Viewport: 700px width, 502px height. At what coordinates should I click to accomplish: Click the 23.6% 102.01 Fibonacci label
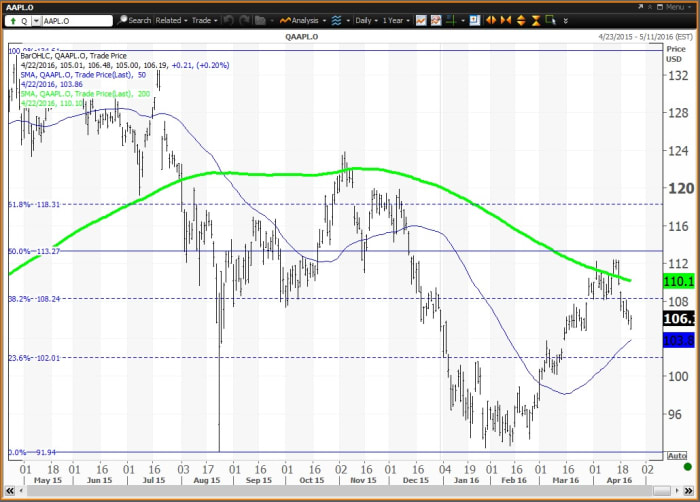pyautogui.click(x=34, y=358)
